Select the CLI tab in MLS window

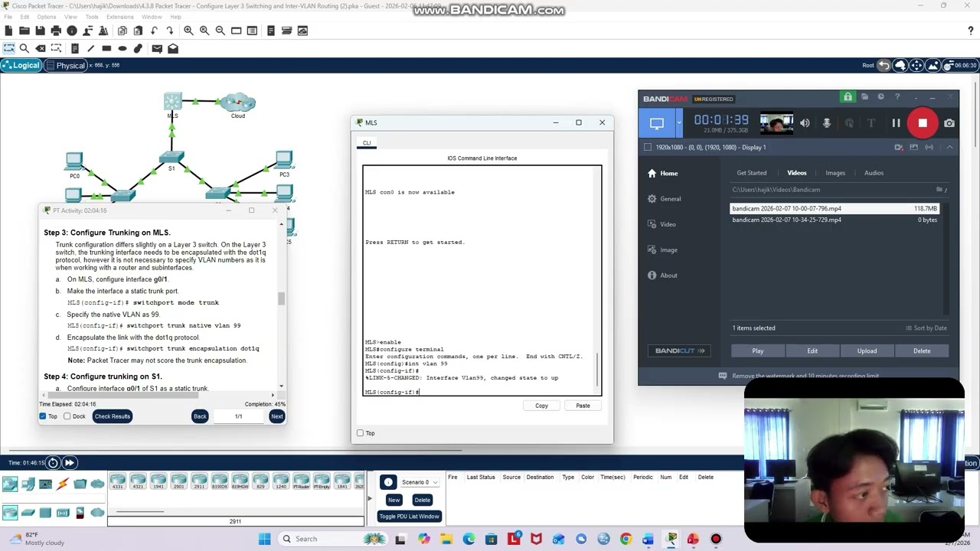(367, 143)
